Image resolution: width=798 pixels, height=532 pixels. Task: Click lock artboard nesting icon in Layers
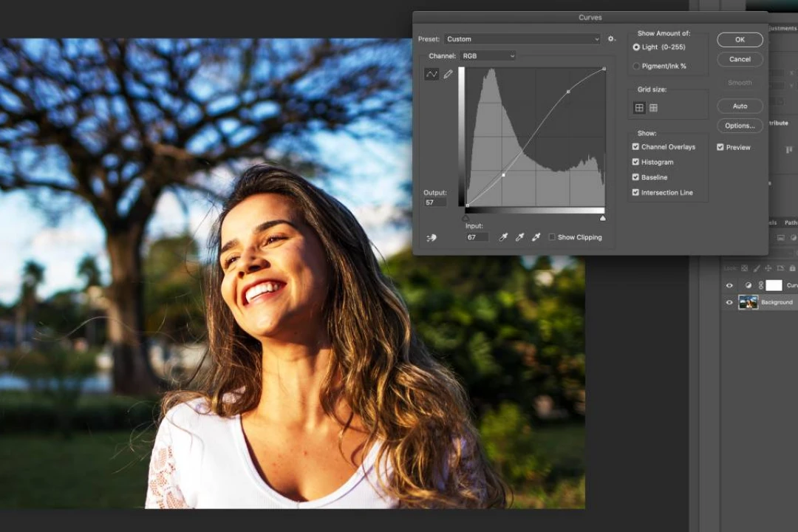pos(780,267)
